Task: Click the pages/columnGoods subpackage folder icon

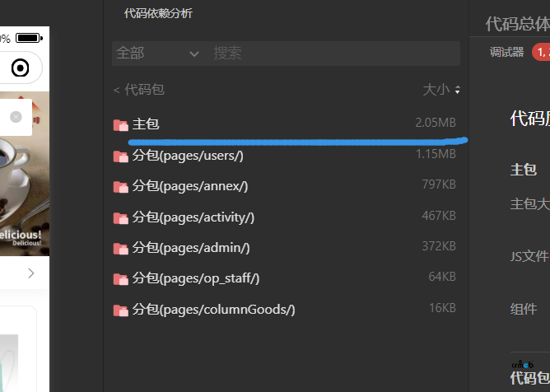Action: tap(121, 310)
